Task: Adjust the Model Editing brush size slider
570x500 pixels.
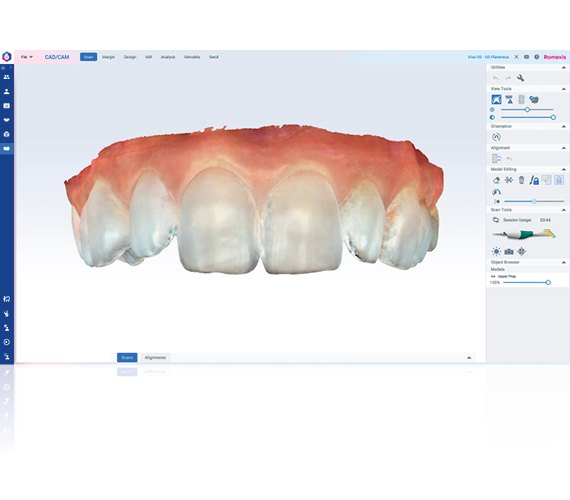Action: point(534,201)
